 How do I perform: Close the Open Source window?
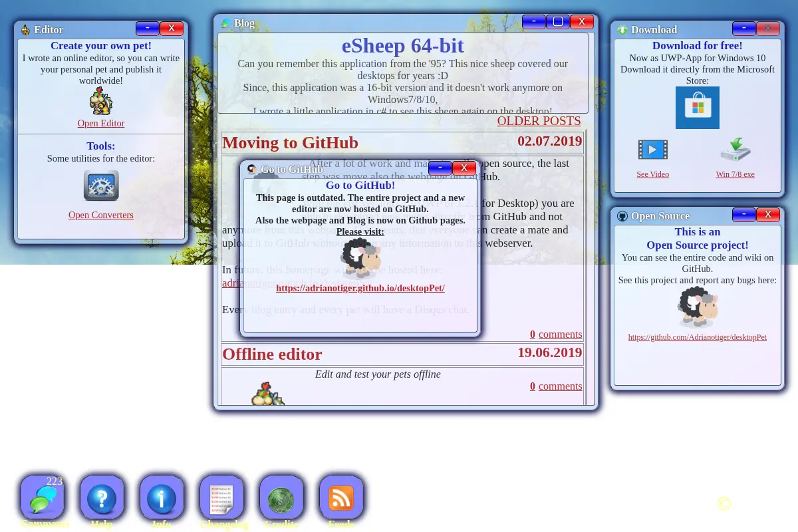coord(768,214)
